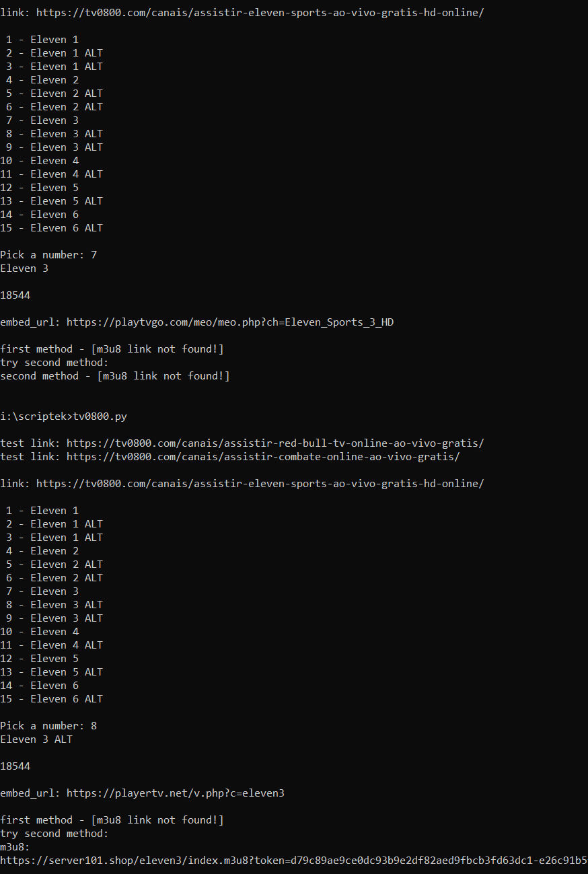Image resolution: width=588 pixels, height=874 pixels.
Task: Click the i:\scriptek>tv0800.py command prompt line
Action: pyautogui.click(x=64, y=416)
